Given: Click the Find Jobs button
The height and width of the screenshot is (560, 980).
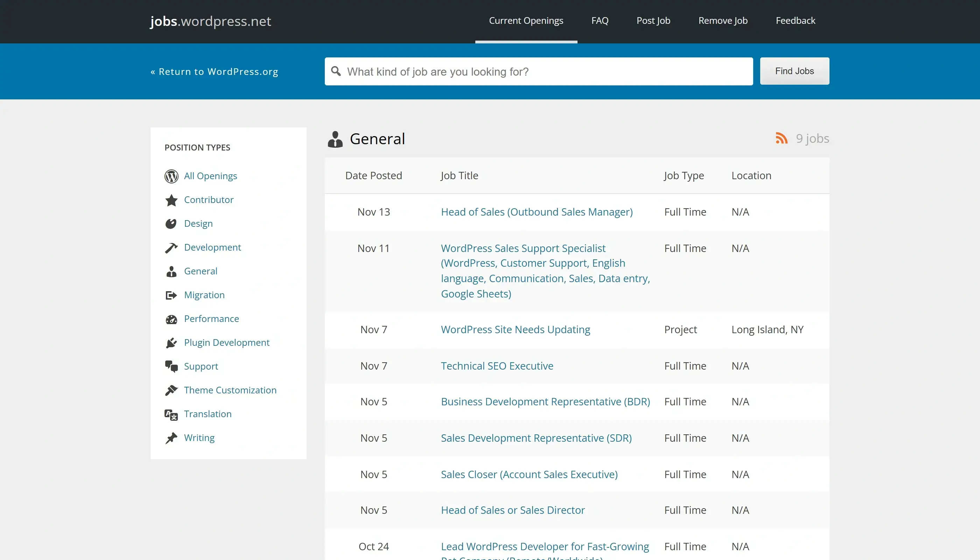Looking at the screenshot, I should [x=794, y=71].
